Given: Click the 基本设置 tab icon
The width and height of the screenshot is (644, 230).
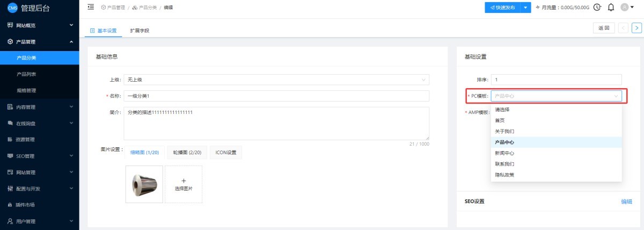Looking at the screenshot, I should pyautogui.click(x=92, y=31).
